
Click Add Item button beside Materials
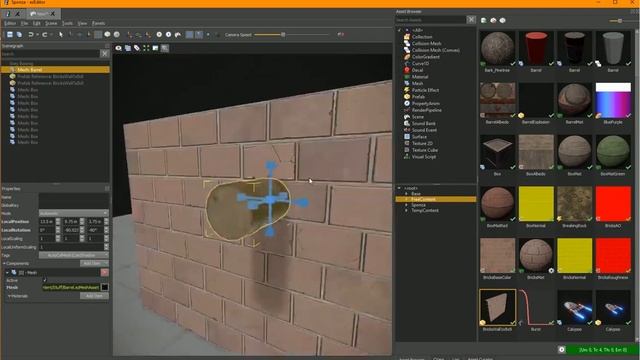94,296
